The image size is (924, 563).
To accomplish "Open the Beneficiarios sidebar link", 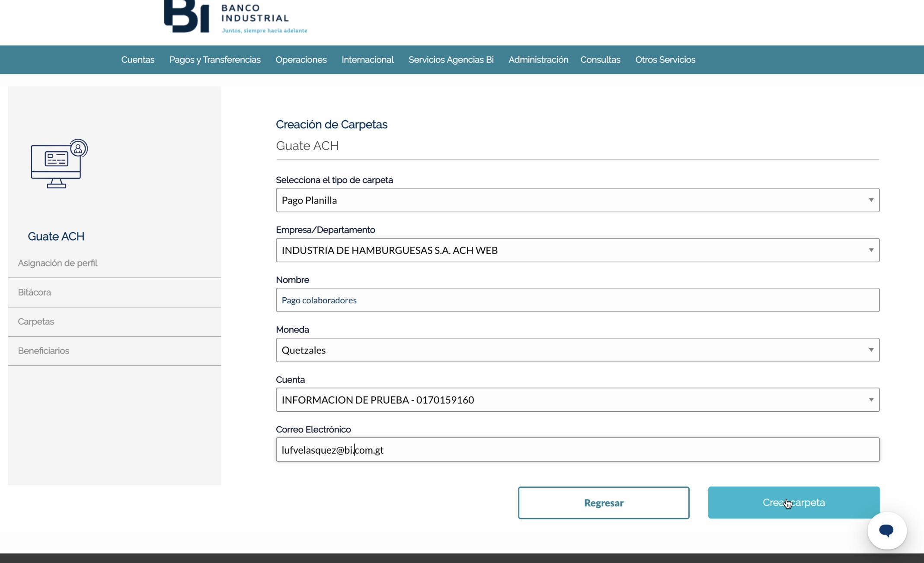I will point(44,351).
